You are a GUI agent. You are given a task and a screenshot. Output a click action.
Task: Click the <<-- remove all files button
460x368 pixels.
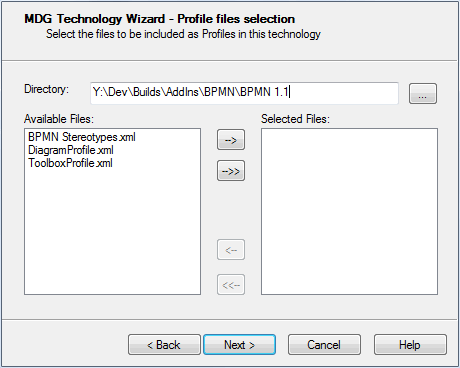coord(231,285)
